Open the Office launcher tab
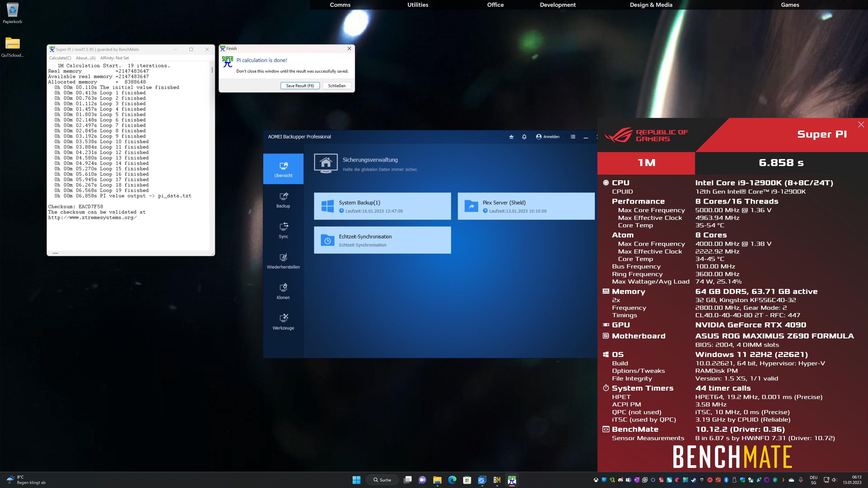Viewport: 868px width, 488px height. [x=495, y=5]
